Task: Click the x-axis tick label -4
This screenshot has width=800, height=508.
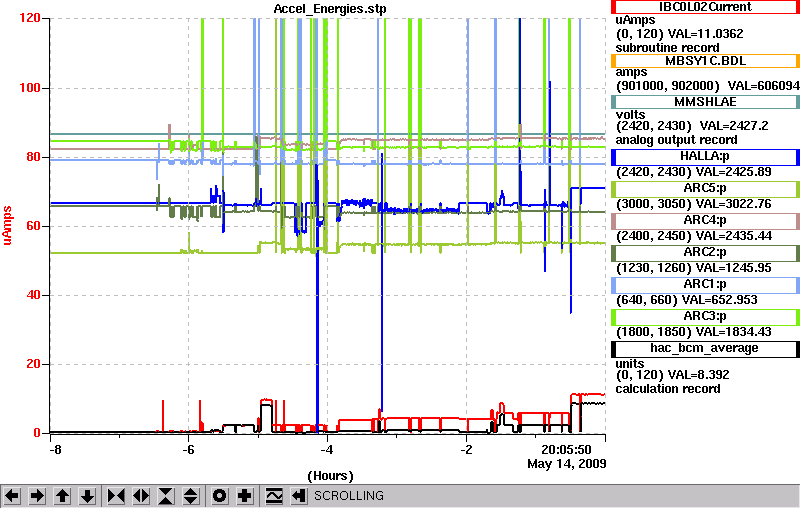Action: 327,449
